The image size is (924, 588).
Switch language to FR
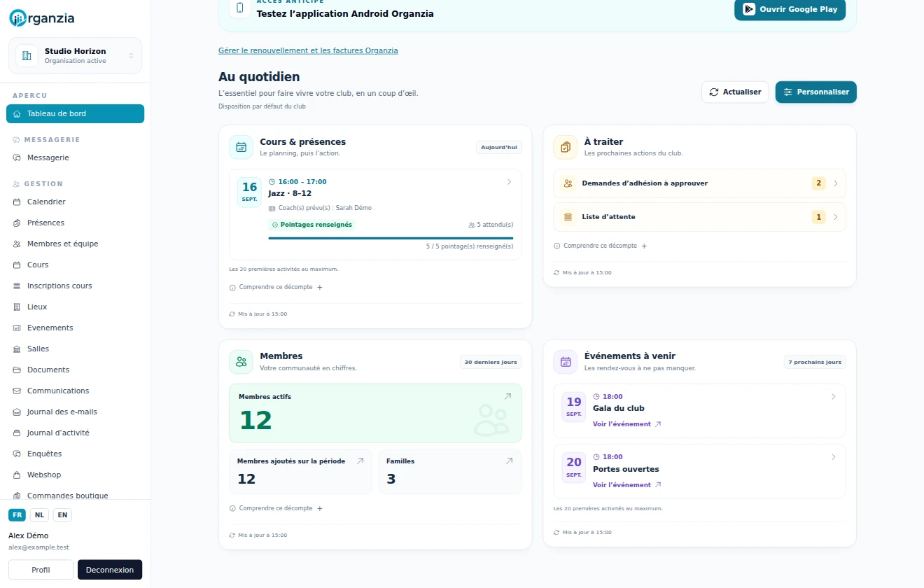coord(17,515)
